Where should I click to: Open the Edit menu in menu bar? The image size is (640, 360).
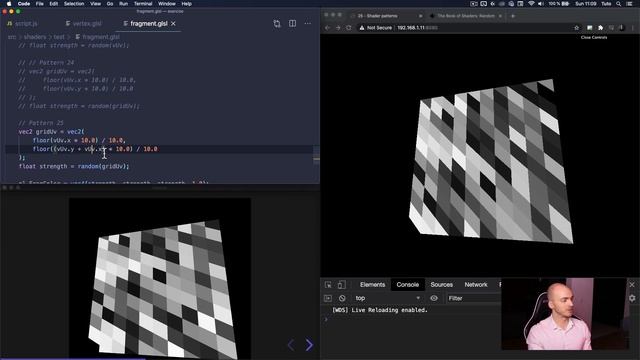[53, 4]
